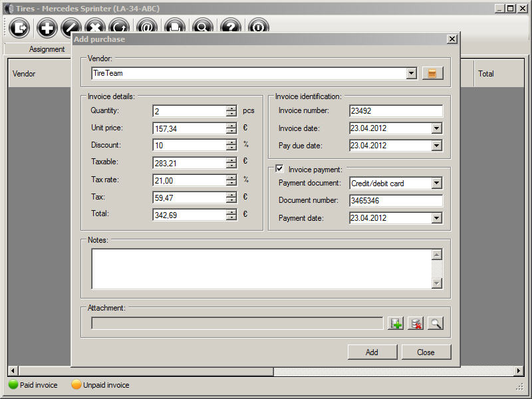The image size is (532, 399).
Task: Click the plus (add) toolbar icon
Action: tap(47, 28)
